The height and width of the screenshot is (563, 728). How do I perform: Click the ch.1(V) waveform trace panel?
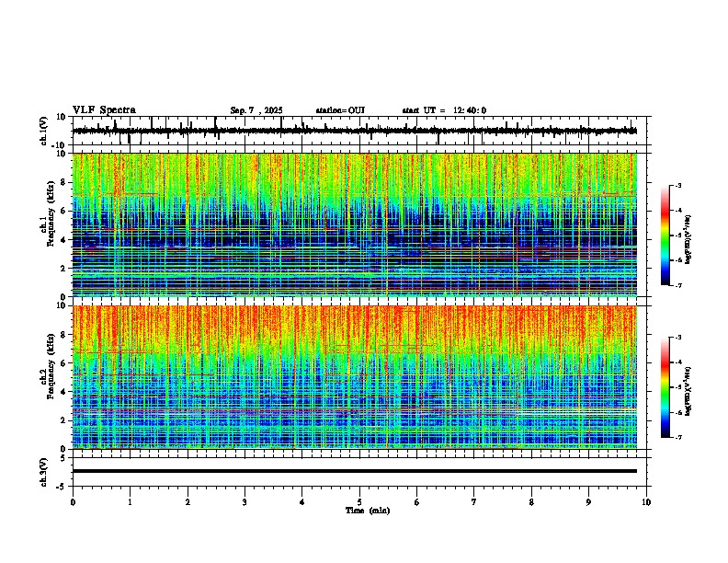click(361, 131)
